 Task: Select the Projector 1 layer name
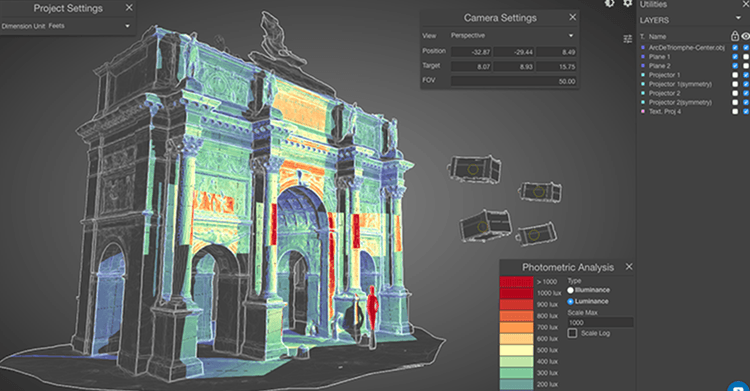click(664, 75)
